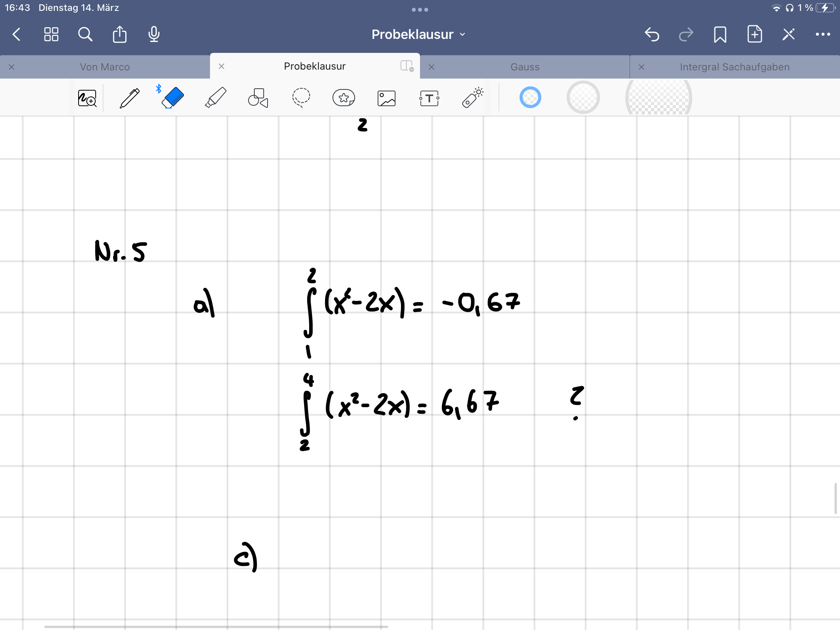Screen dimensions: 840x630
Task: Toggle bookmark for this page
Action: (x=720, y=34)
